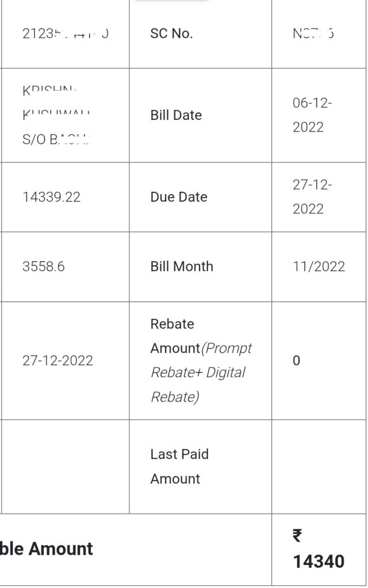This screenshot has width=368, height=588.
Task: Click the bold payable Amount heading
Action: (x=47, y=549)
